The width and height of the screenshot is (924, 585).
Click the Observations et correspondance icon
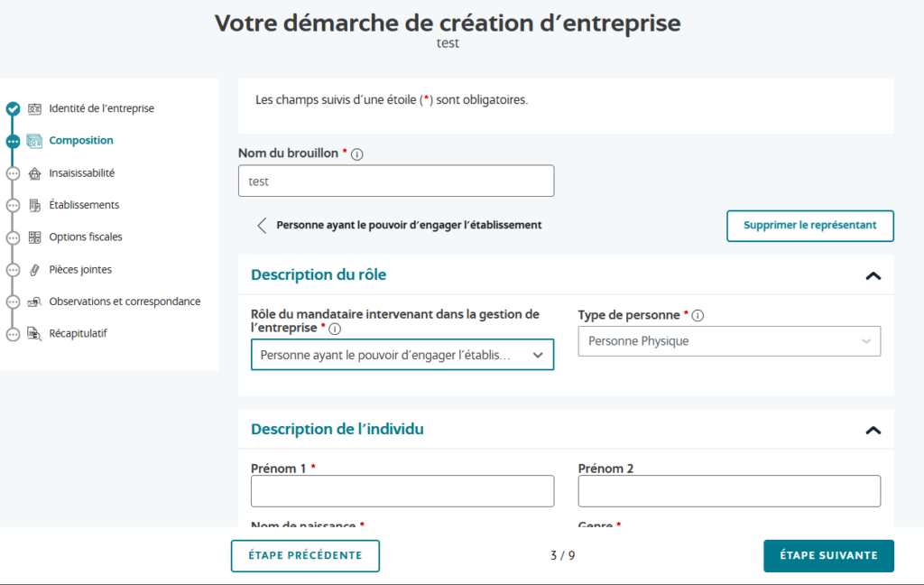(x=35, y=302)
